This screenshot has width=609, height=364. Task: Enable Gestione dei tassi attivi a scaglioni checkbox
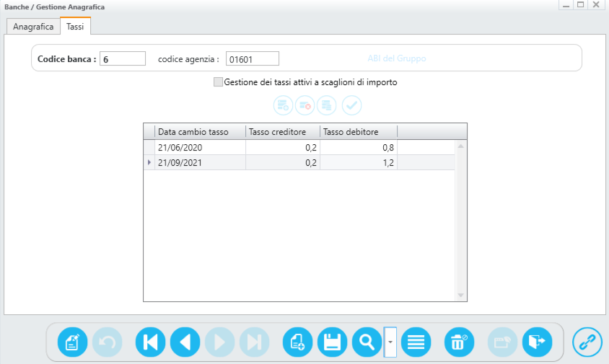(219, 82)
